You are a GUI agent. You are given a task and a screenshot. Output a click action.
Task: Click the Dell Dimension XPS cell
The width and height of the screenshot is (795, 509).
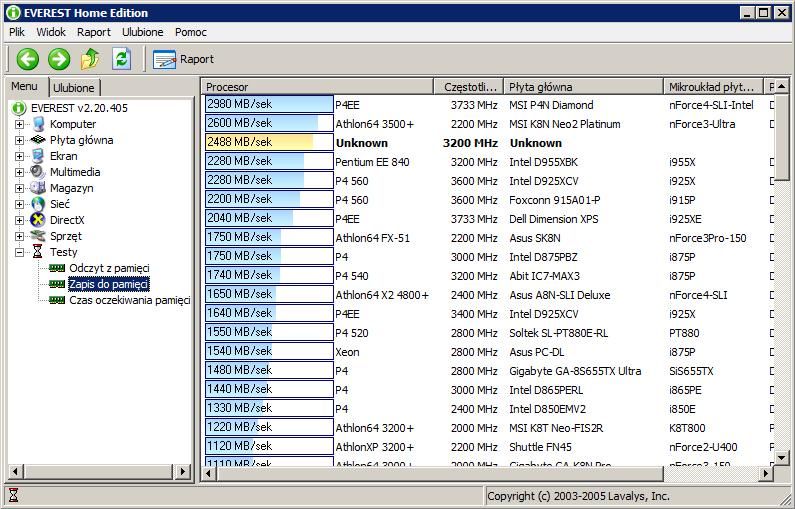click(554, 219)
